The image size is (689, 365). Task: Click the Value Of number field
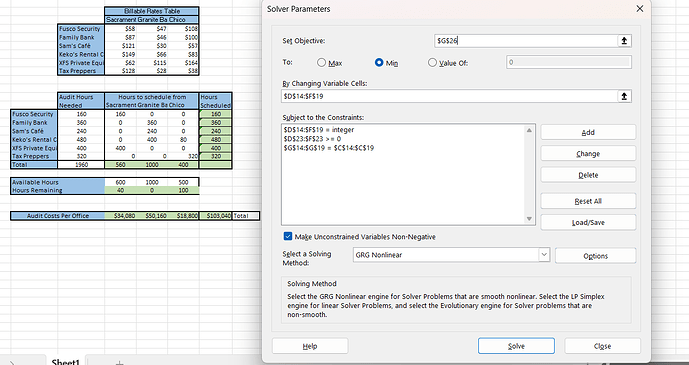point(569,62)
